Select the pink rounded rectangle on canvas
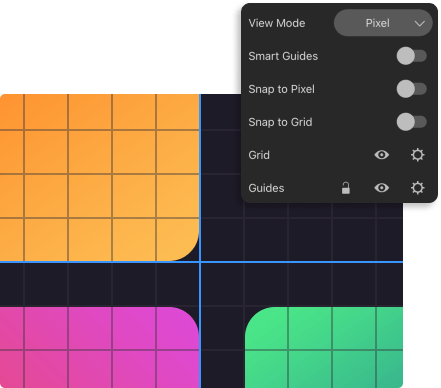 99,347
